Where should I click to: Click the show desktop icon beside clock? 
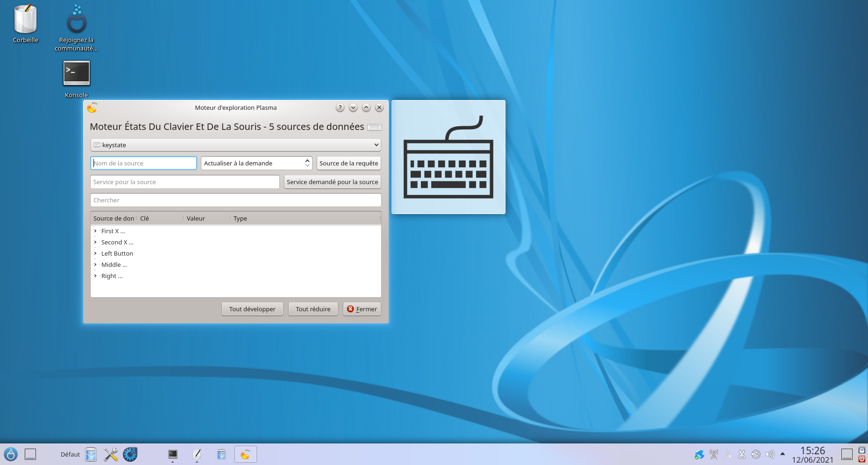[x=847, y=454]
